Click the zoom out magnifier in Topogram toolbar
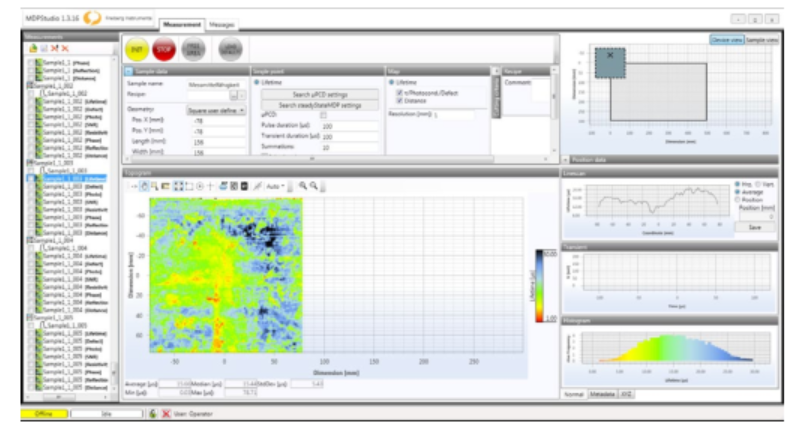 tap(313, 186)
